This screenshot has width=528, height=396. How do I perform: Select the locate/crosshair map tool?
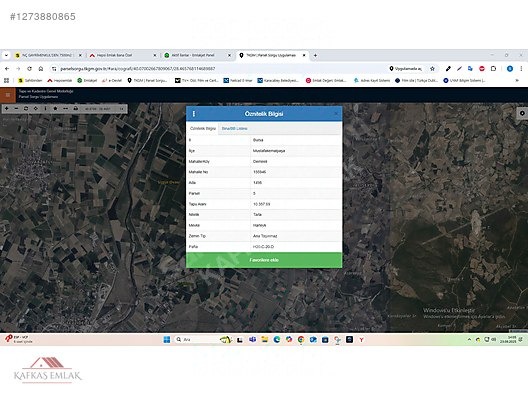coord(36,108)
